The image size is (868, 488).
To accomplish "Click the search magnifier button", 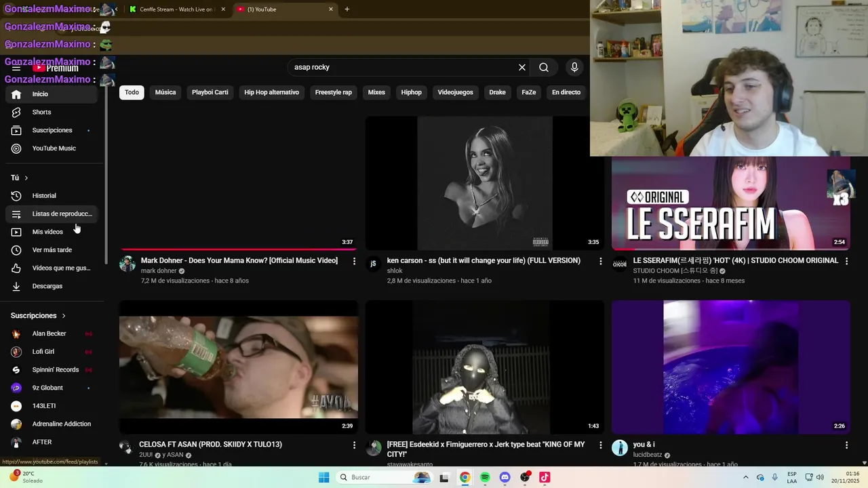I will [544, 67].
